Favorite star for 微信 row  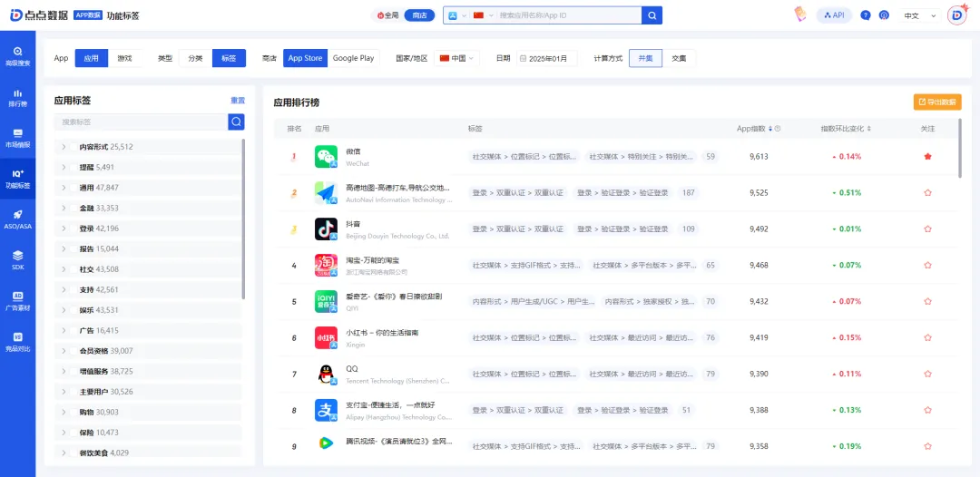927,157
